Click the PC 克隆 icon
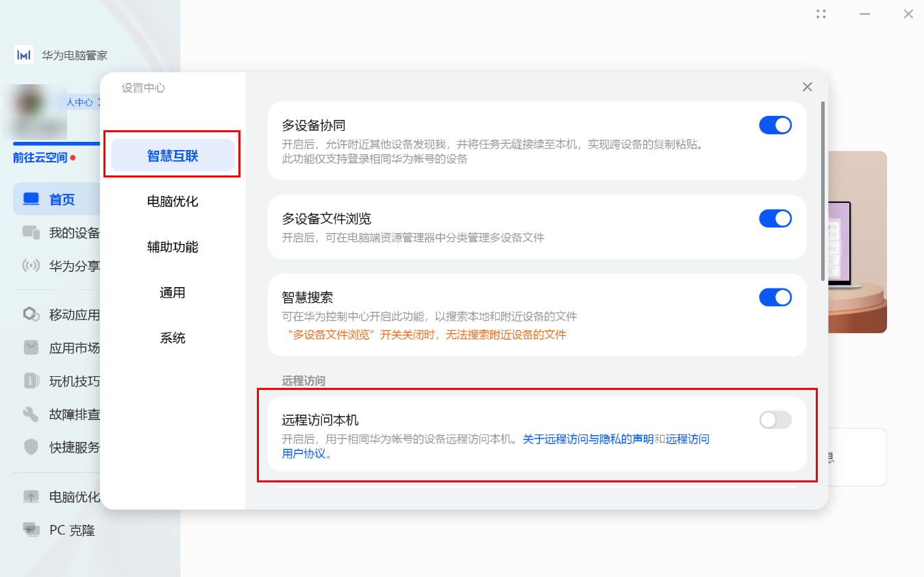This screenshot has height=577, width=924. [x=32, y=530]
